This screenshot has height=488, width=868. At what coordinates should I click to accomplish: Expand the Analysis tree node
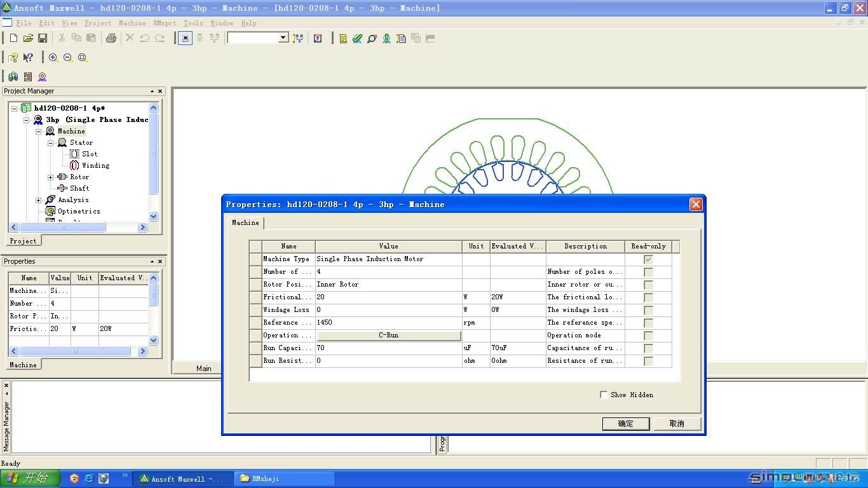coord(39,200)
